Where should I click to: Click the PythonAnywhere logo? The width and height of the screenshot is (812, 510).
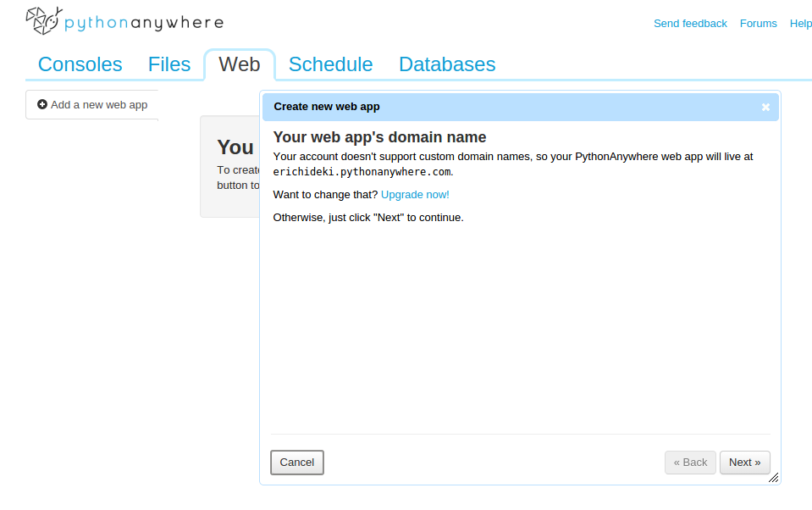124,21
